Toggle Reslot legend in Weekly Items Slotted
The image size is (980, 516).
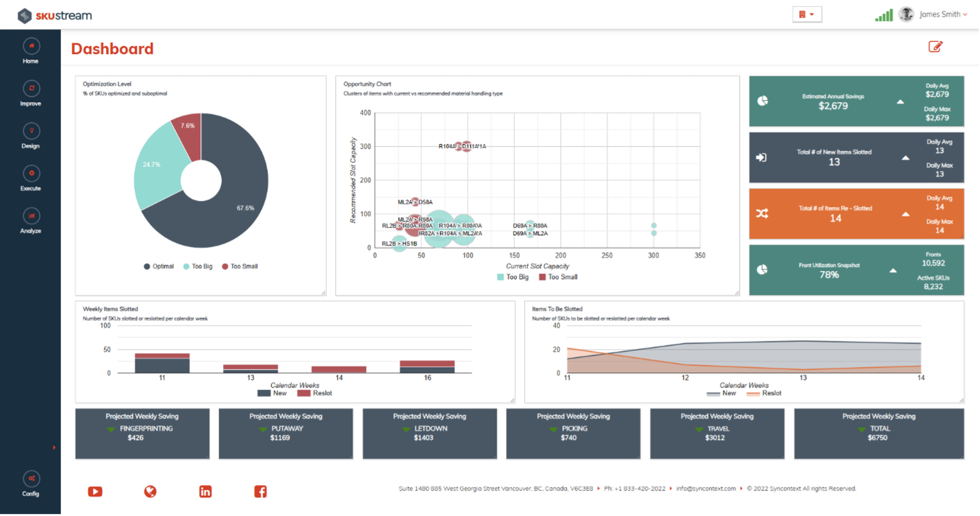314,393
